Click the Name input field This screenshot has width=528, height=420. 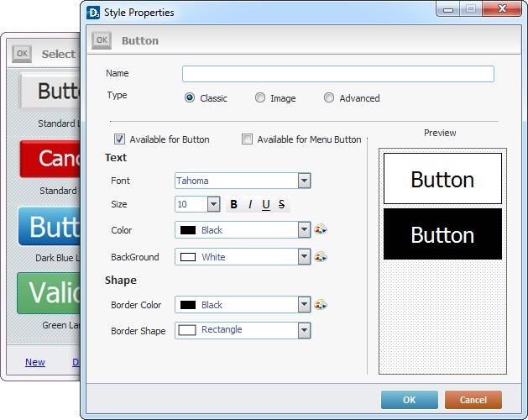coord(338,74)
